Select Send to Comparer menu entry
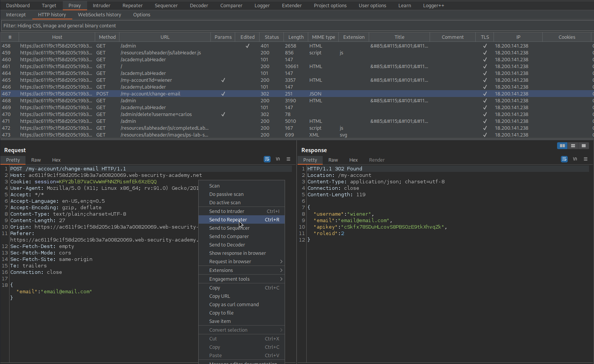This screenshot has height=364, width=594. (x=242, y=236)
